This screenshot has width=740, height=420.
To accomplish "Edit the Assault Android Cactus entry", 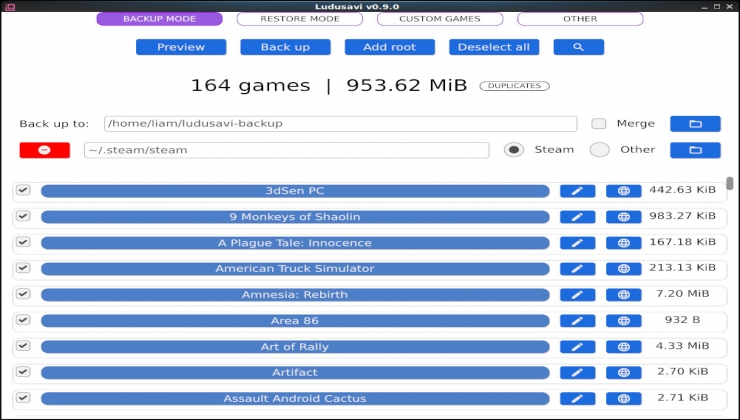I will (577, 398).
